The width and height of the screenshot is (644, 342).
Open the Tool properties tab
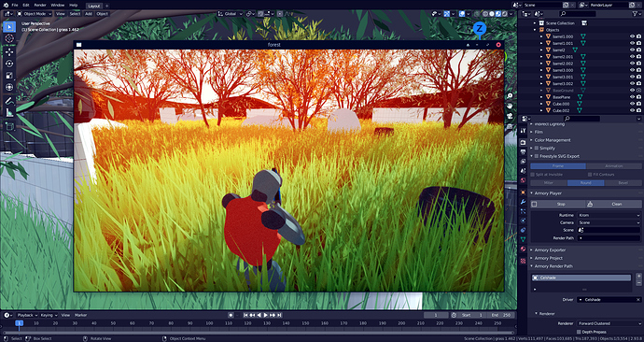[523, 131]
